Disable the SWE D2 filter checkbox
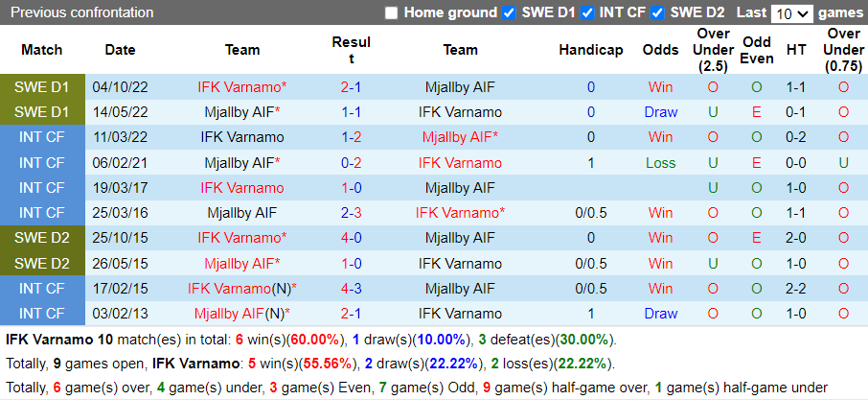Image resolution: width=868 pixels, height=400 pixels. point(657,13)
